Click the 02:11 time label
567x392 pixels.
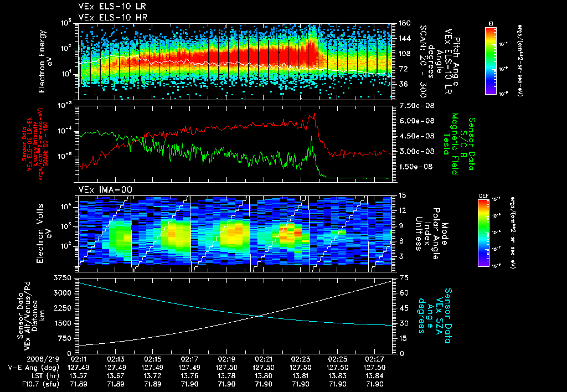coord(79,359)
